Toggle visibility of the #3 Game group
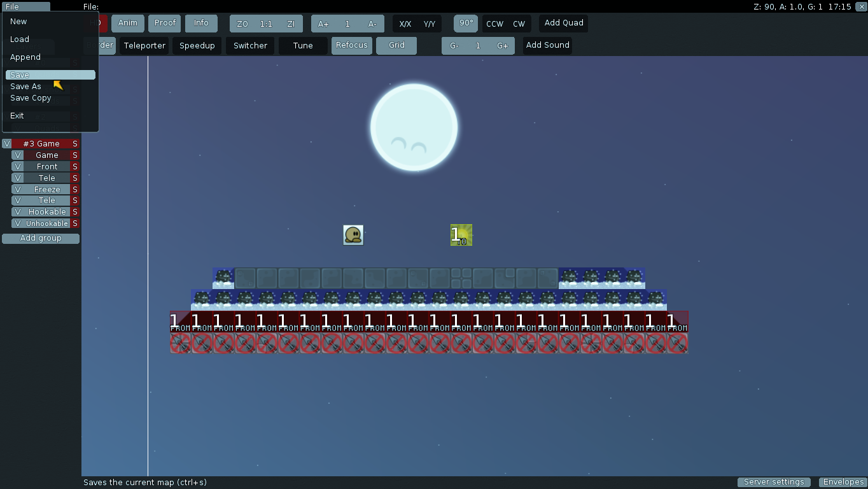 7,143
